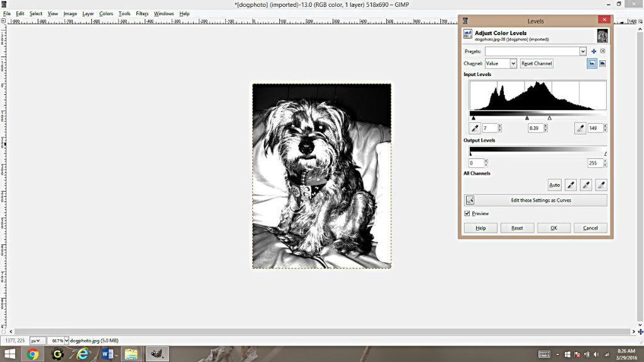Disable the Preview checkbox

click(x=467, y=213)
